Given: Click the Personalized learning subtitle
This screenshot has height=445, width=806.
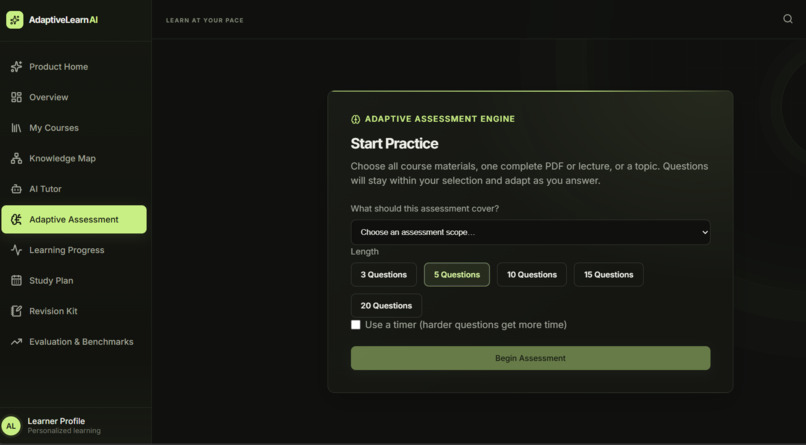Looking at the screenshot, I should click(64, 431).
